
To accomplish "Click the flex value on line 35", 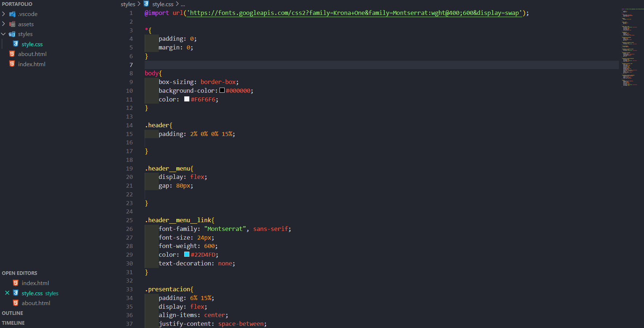I will tap(197, 307).
